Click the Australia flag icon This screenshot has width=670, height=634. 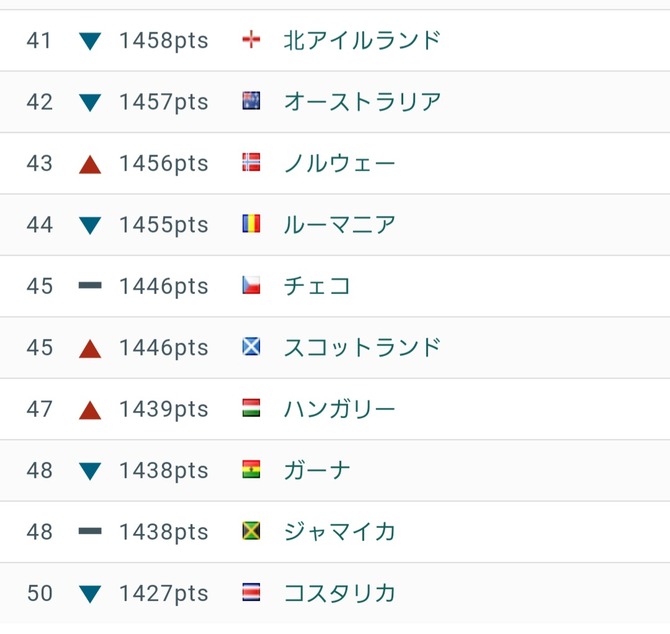point(251,101)
